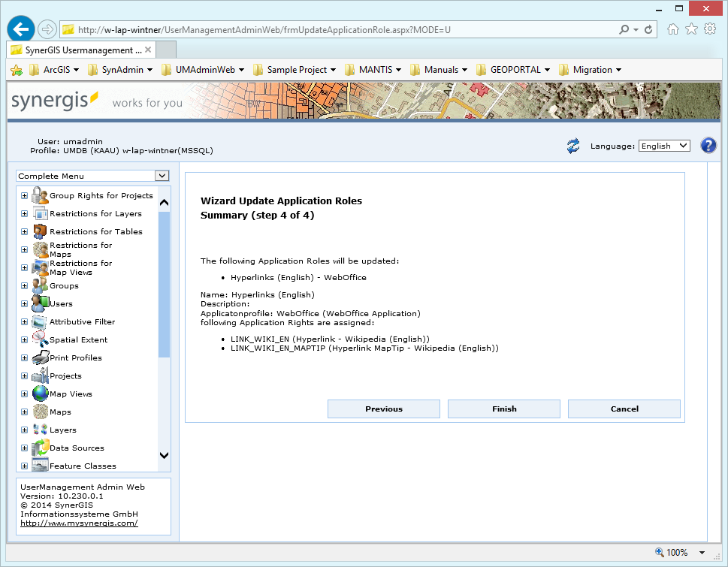Click the Finish button to complete the wizard
728x567 pixels.
pos(503,409)
